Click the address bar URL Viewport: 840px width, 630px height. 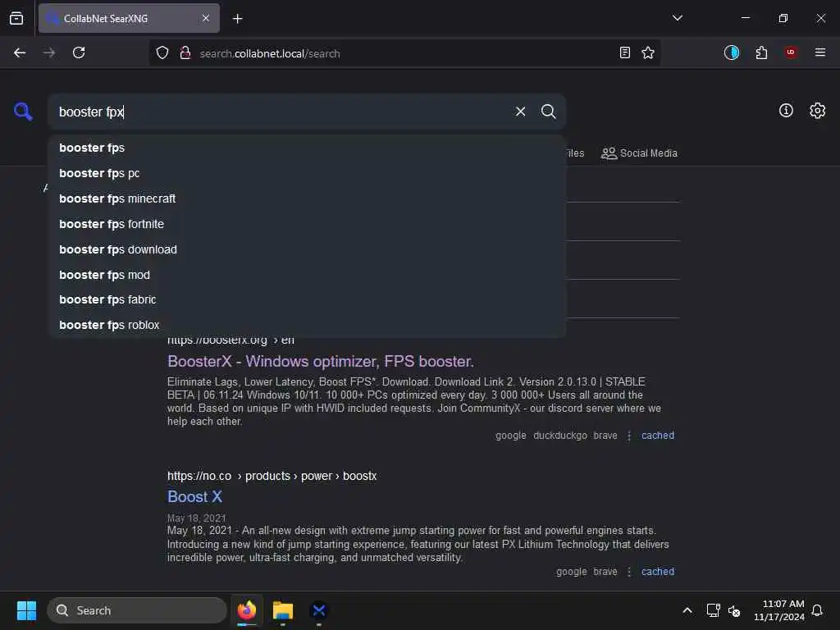[x=270, y=53]
